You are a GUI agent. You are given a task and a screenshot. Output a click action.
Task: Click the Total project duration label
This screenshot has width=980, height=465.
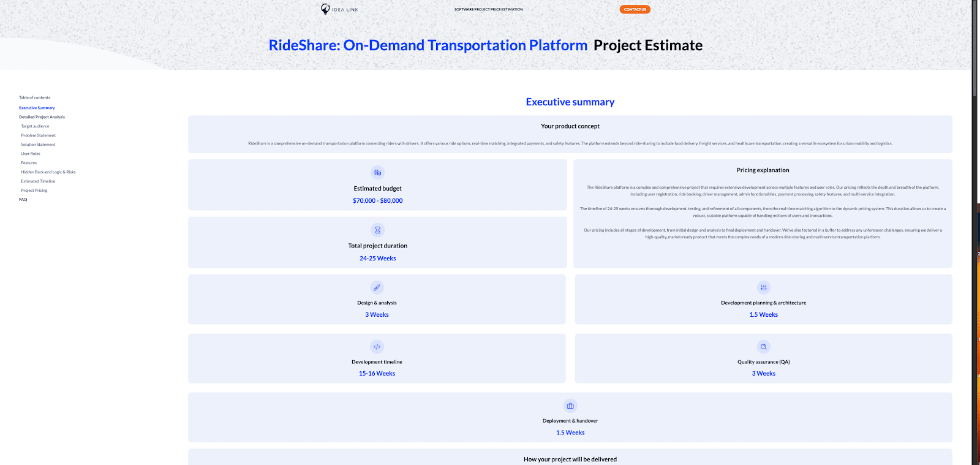click(x=378, y=246)
